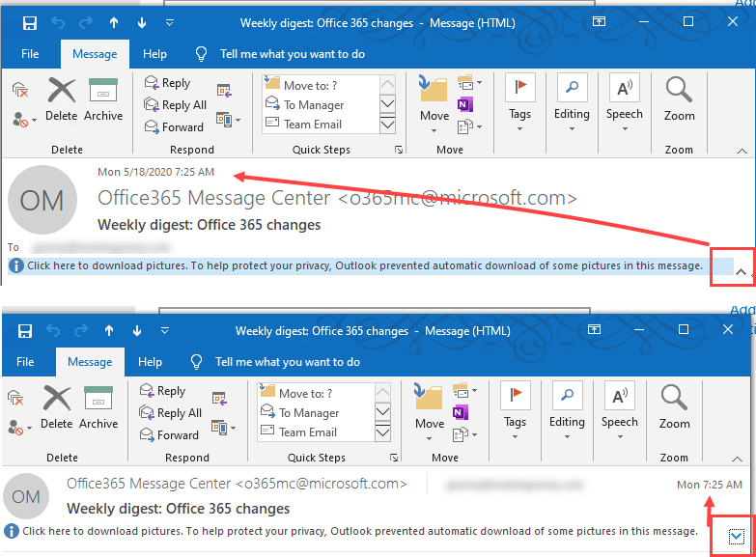756x557 pixels.
Task: Open Rules dropdown icon in top window
Action: 469,83
